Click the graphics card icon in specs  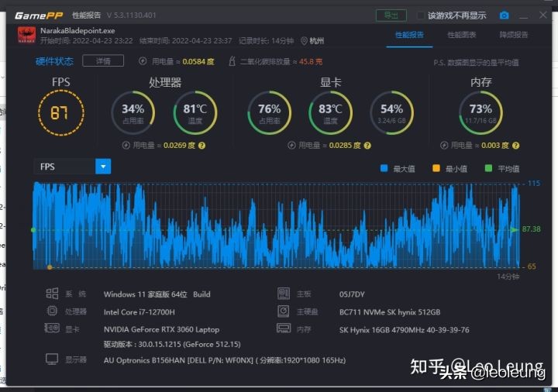click(52, 328)
